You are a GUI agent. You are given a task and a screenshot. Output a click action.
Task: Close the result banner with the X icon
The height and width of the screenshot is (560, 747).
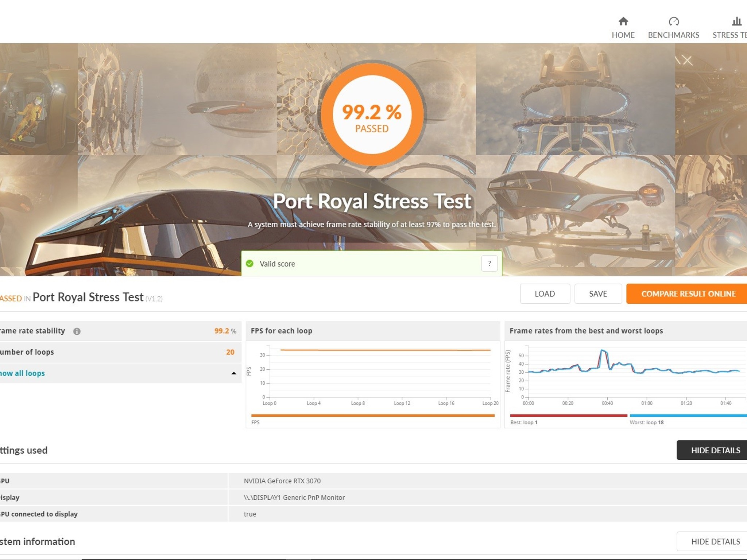pyautogui.click(x=687, y=61)
